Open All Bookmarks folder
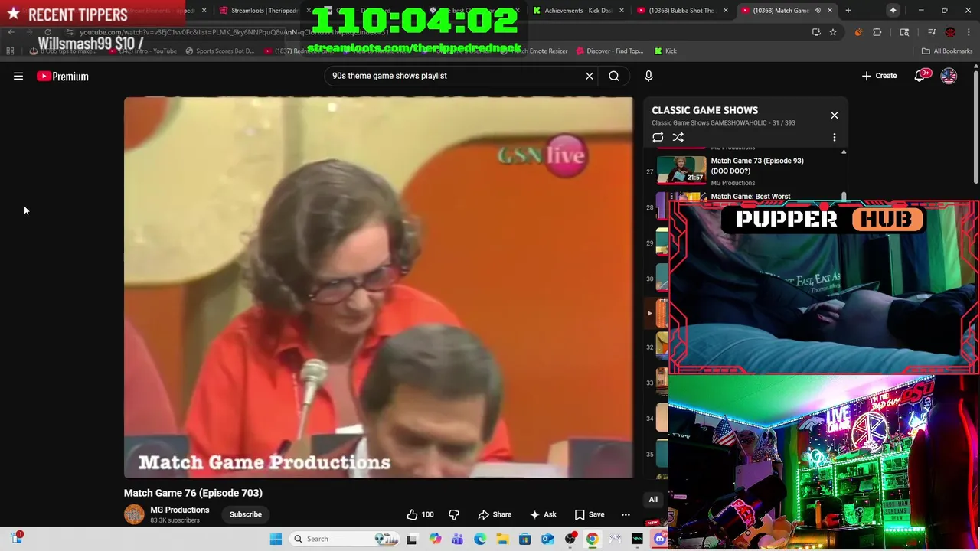Image resolution: width=980 pixels, height=551 pixels. (947, 51)
